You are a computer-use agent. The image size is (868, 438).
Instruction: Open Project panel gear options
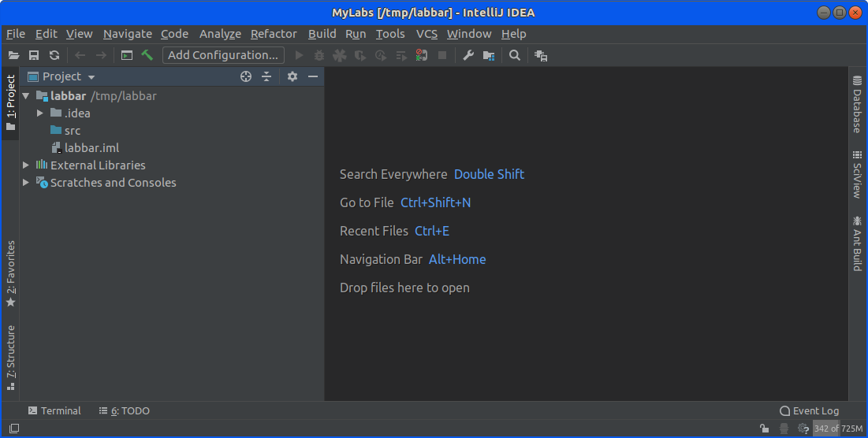click(292, 77)
